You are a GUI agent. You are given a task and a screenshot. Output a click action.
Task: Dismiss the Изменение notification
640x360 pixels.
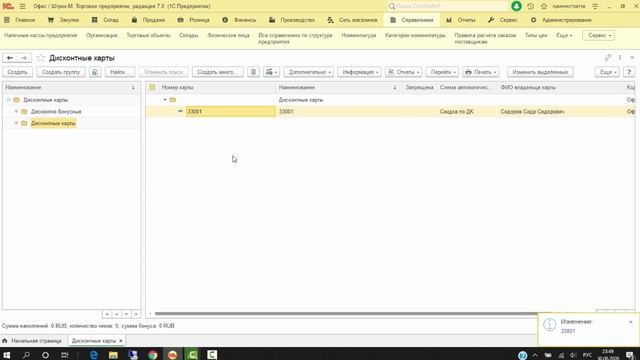(x=631, y=322)
